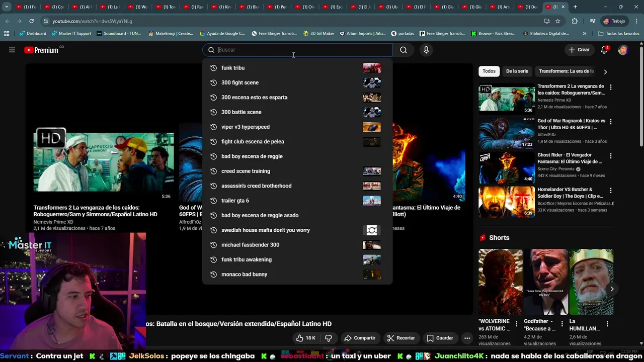Open options menu for Transformers 2 sidebar video
Image resolution: width=644 pixels, height=362 pixels.
(x=611, y=87)
